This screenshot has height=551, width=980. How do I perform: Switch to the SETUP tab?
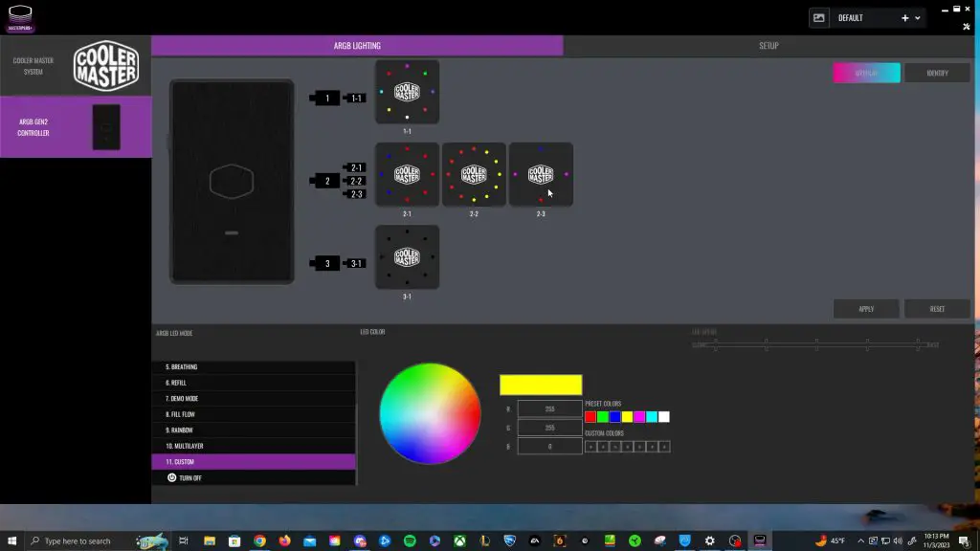point(768,44)
